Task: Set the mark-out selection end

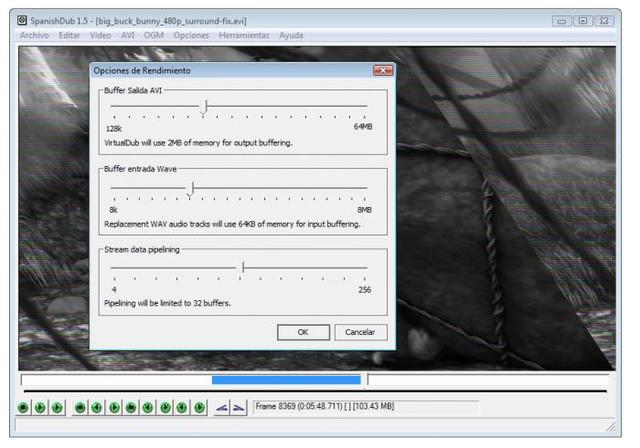Action: coord(238,407)
